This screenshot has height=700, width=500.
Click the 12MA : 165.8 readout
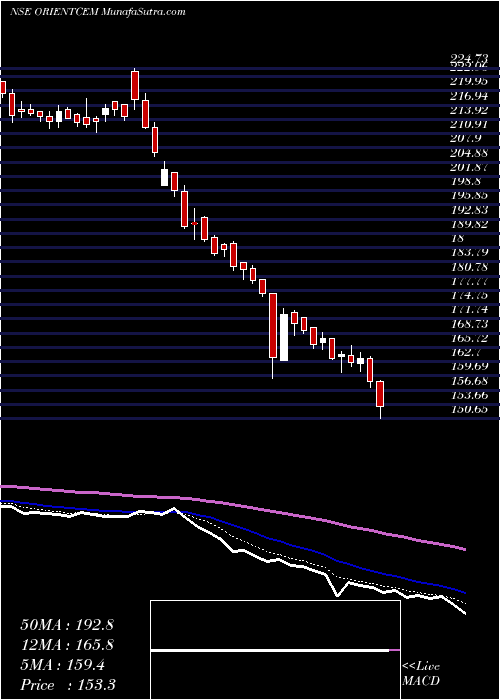[67, 645]
